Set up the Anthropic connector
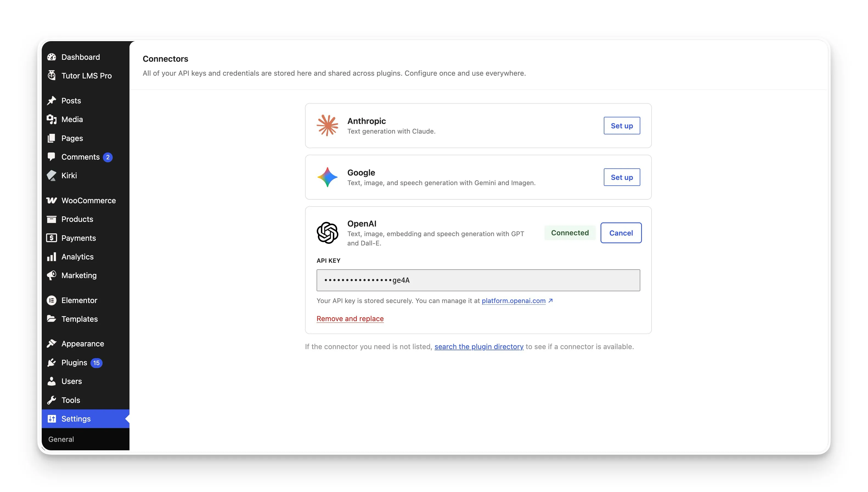Screen dimensions: 868x492 click(x=622, y=125)
